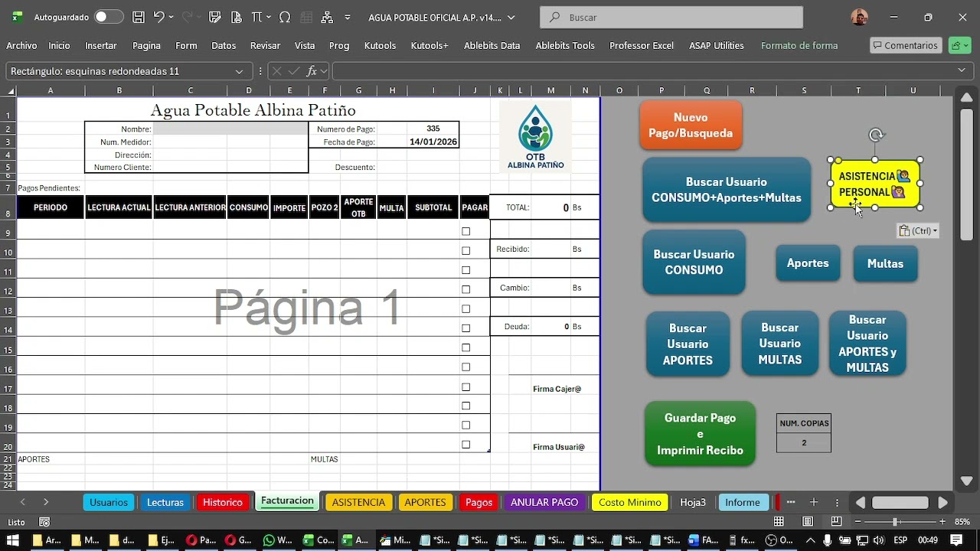The width and height of the screenshot is (980, 551).
Task: Click the horizontal scrollbar thumb
Action: click(x=900, y=502)
